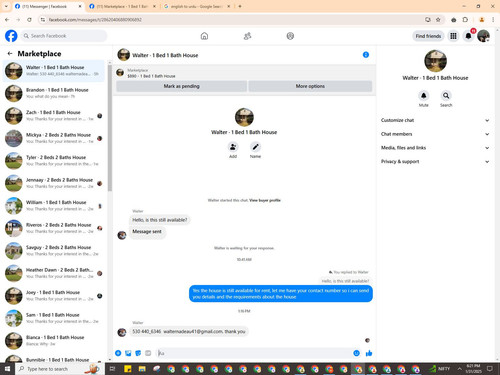Image resolution: width=500 pixels, height=375 pixels.
Task: Open the Groups icon in top navigation
Action: pos(290,36)
